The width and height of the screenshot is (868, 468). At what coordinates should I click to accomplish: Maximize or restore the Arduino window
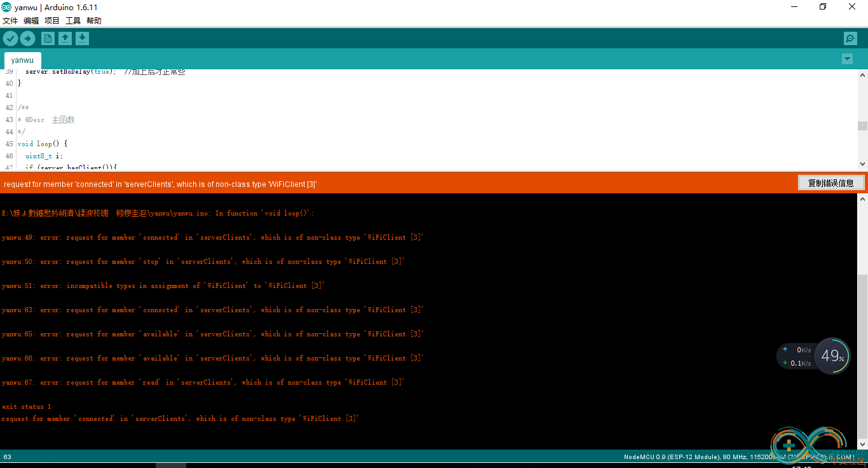point(823,7)
